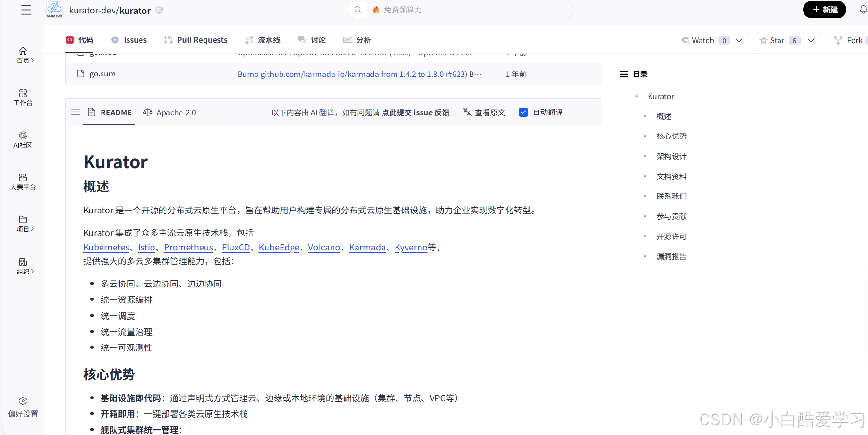
Task: Click the Watch eye icon
Action: 686,40
